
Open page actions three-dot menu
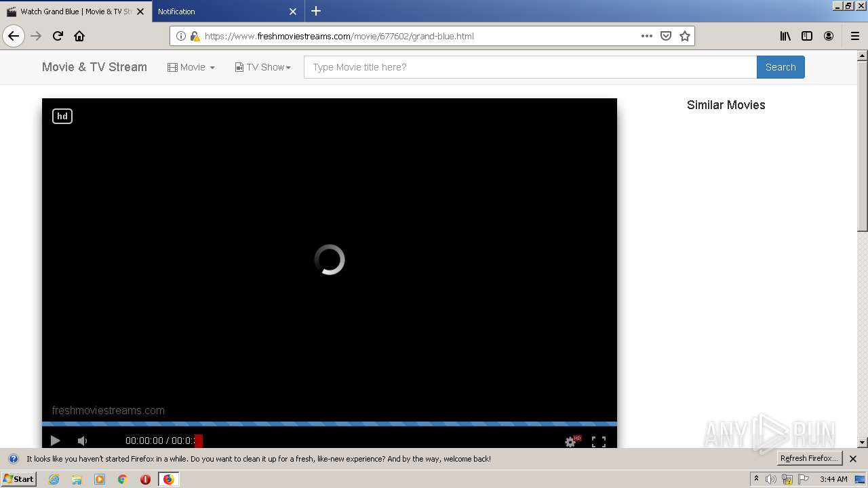point(647,36)
